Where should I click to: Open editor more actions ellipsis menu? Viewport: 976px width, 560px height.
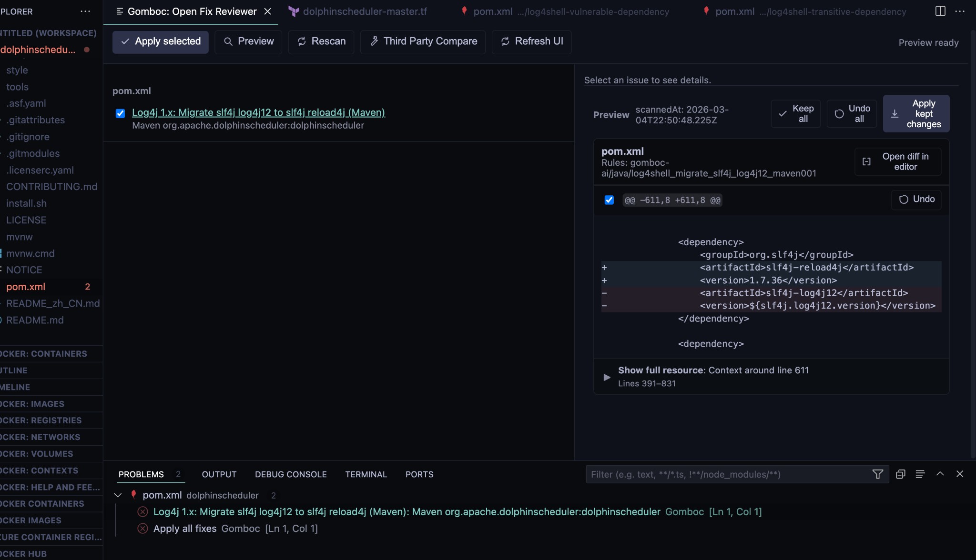[960, 11]
